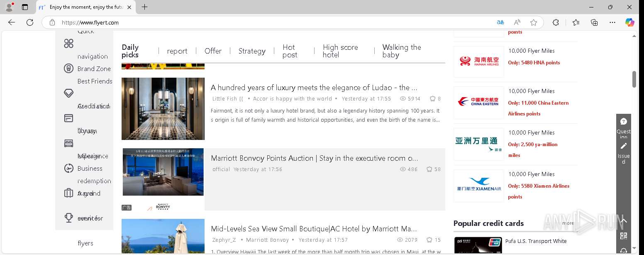Screen dimensions: 644x255
Task: Open 'Only: 2,500 ya-million miles' offer
Action: pyautogui.click(x=533, y=150)
